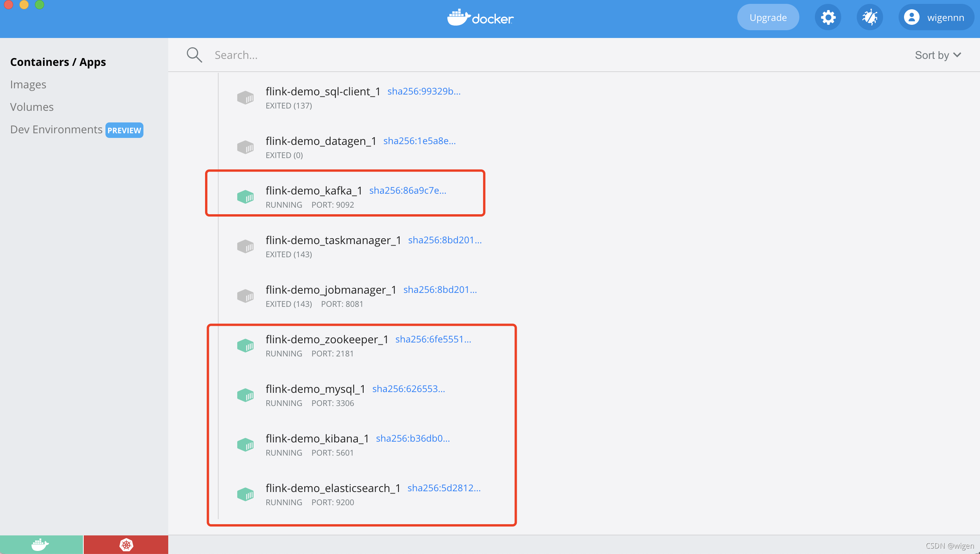Open the sha256:86a9c7e image link

407,191
